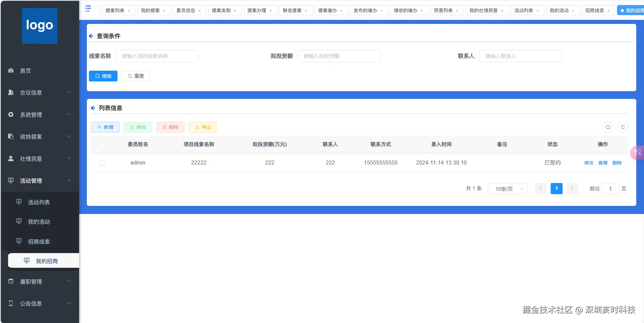
Task: Focus the 拟投资额 input field
Action: pyautogui.click(x=339, y=56)
